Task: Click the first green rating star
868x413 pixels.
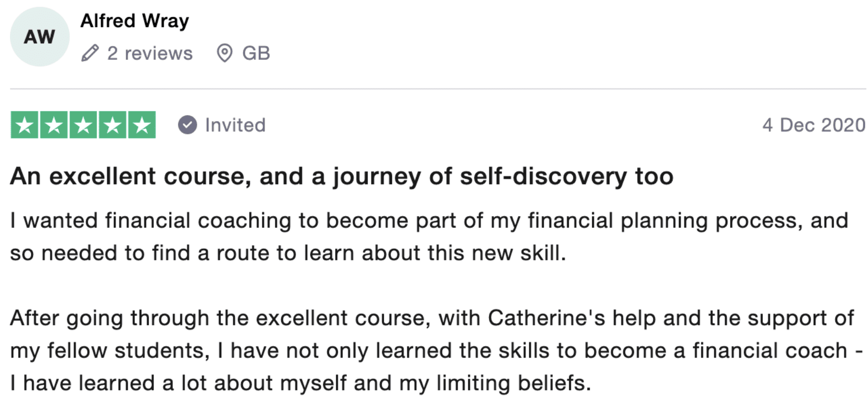Action: [x=25, y=125]
